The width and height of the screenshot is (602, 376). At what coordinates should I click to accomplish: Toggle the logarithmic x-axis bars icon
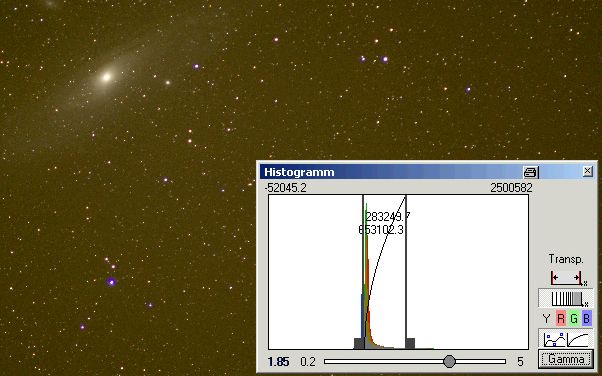coord(566,298)
